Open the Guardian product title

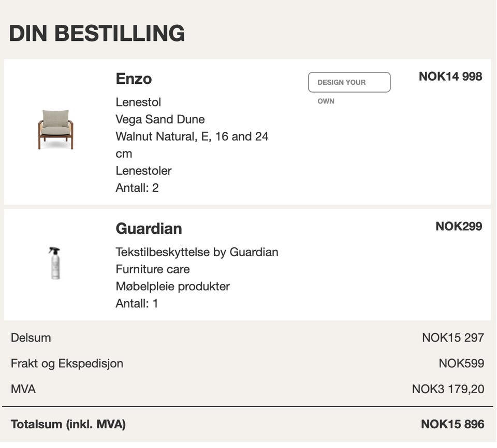pos(149,229)
